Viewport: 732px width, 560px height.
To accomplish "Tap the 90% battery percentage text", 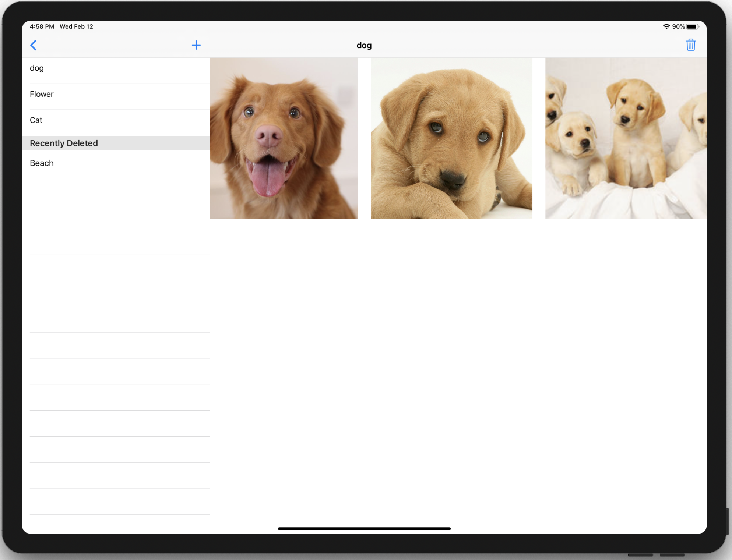I will tap(678, 26).
